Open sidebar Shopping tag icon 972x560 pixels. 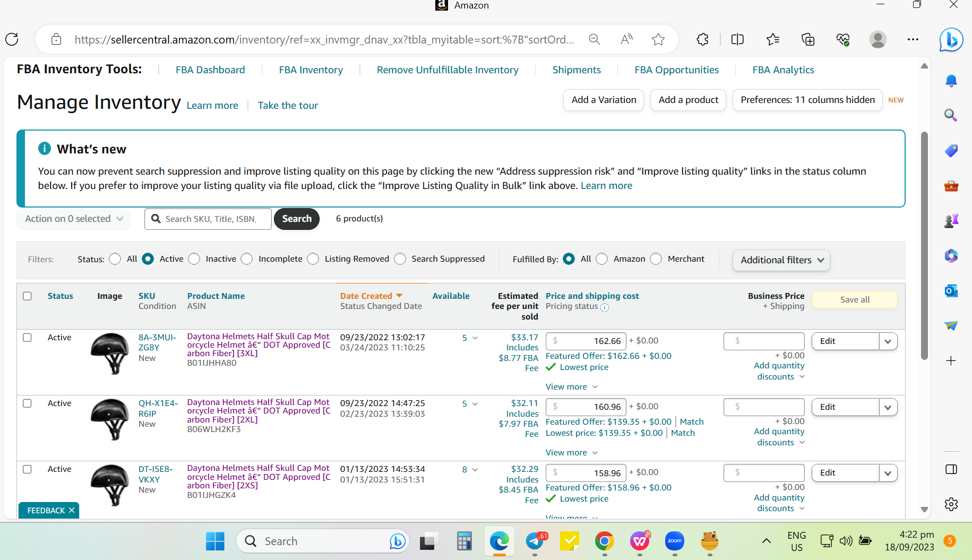point(951,151)
